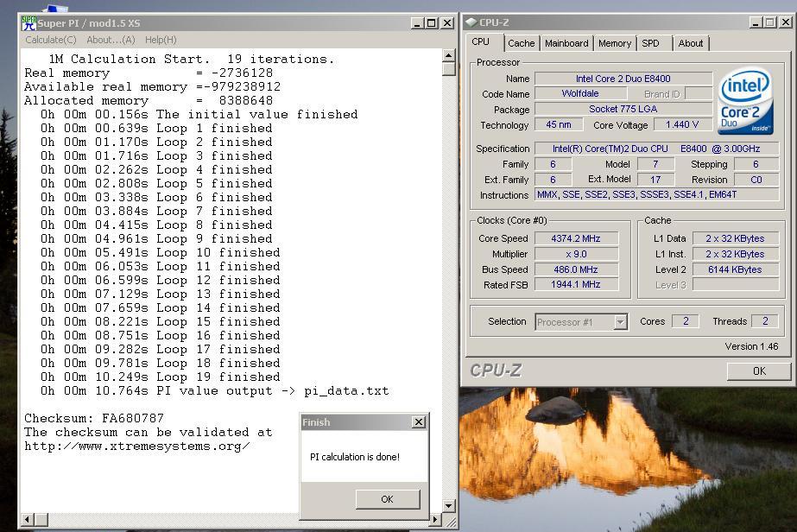Click OK in the Finish dialog
Screen dimensions: 797x532
[388, 499]
